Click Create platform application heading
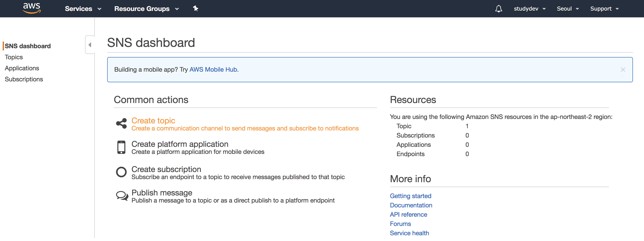Screen dimensions: 644x241 click(x=180, y=144)
